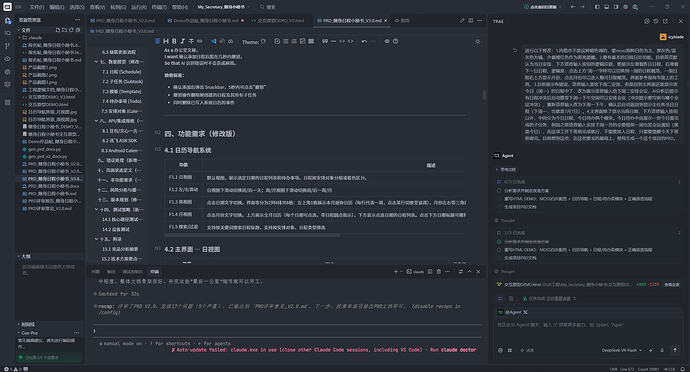Image resolution: width=690 pixels, height=372 pixels.
Task: Delete terminal with the trash icon
Action: click(439, 272)
